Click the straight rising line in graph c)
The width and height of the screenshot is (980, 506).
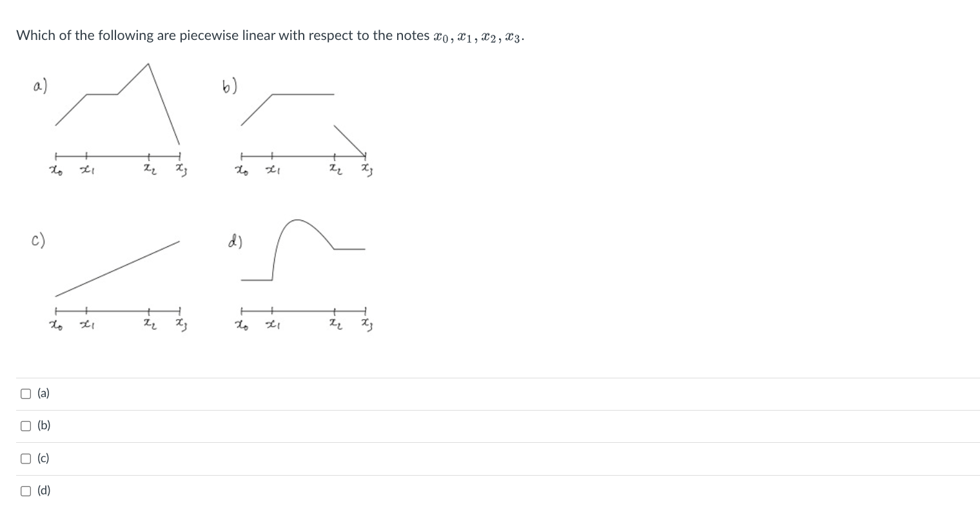pos(117,268)
